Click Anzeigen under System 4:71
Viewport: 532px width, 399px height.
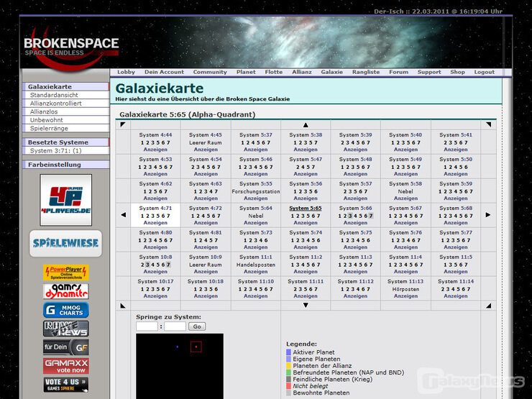[x=155, y=223]
